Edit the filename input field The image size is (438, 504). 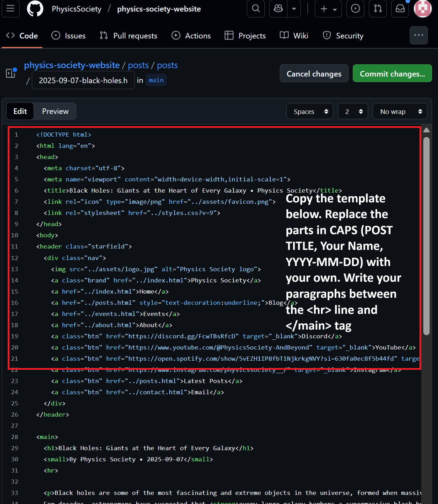click(x=83, y=80)
